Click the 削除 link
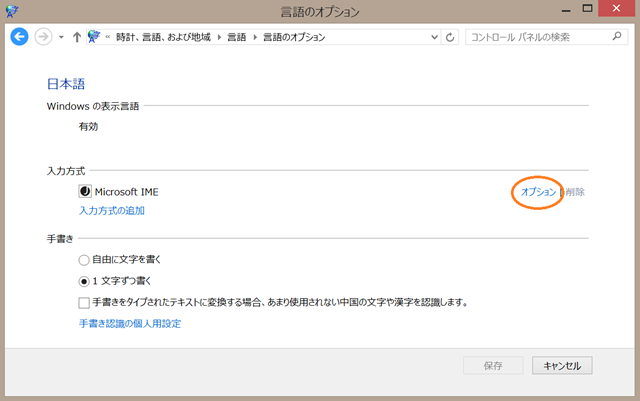 [575, 192]
